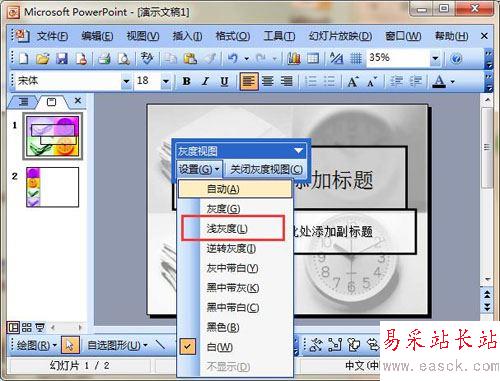Go to next slide double arrow

coord(487,306)
